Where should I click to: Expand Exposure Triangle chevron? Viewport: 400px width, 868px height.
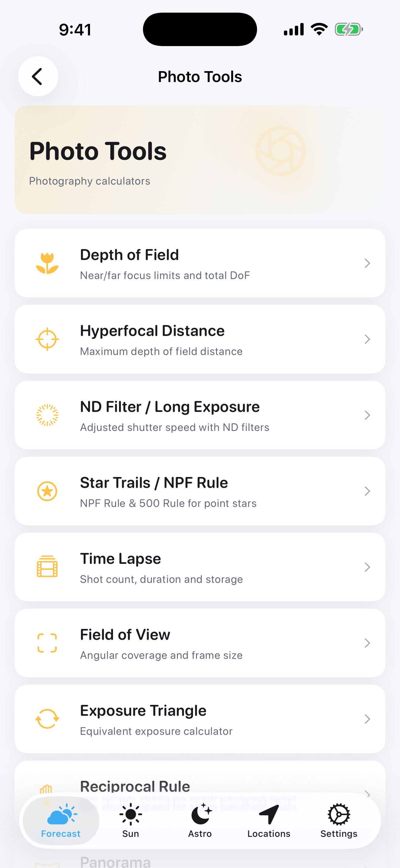pos(367,719)
